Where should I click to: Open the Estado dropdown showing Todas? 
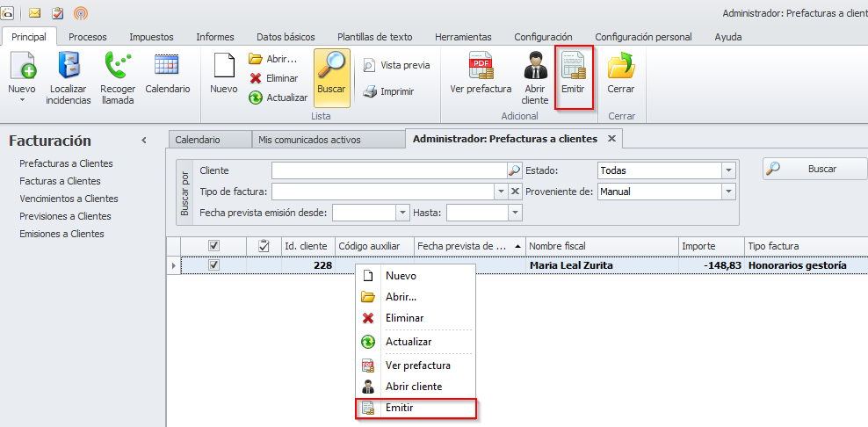pyautogui.click(x=728, y=170)
